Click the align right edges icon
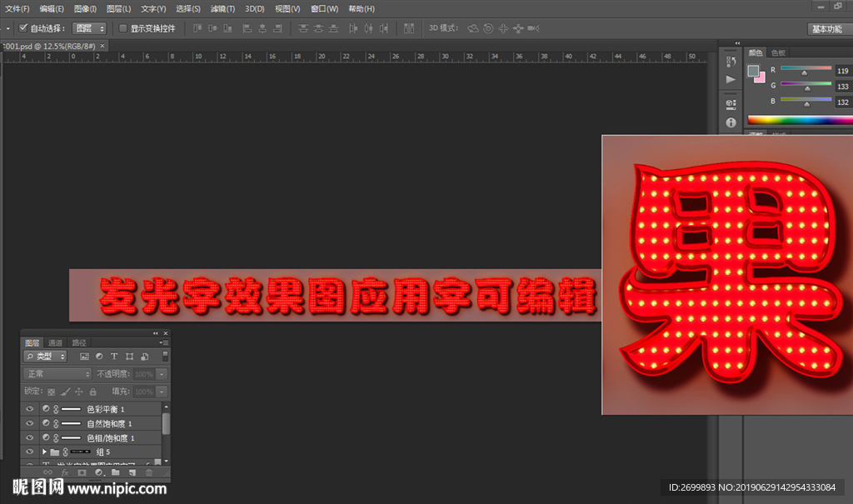Image resolution: width=853 pixels, height=504 pixels. [x=277, y=27]
